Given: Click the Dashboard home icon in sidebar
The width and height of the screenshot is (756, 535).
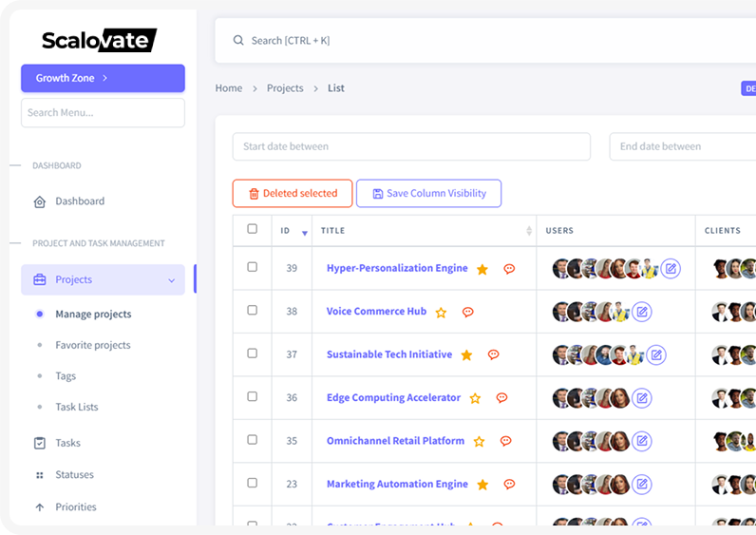Looking at the screenshot, I should [x=40, y=201].
